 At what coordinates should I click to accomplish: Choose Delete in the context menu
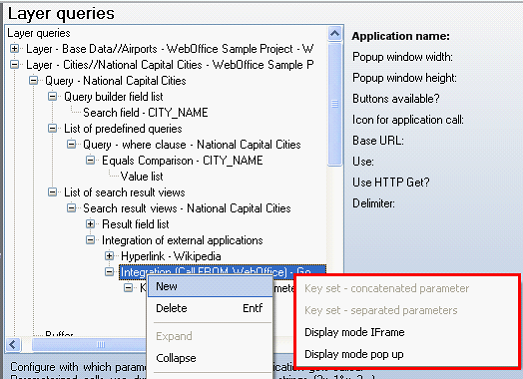(x=210, y=308)
